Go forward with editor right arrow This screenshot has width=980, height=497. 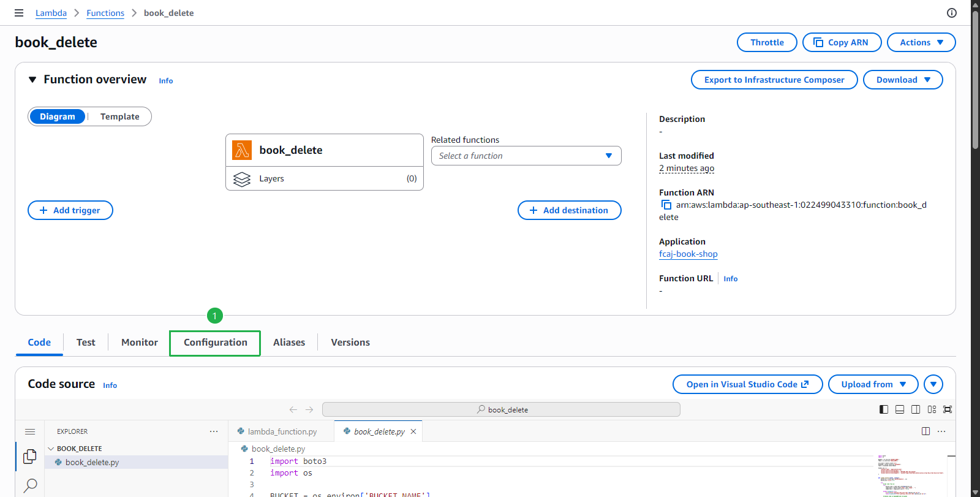click(x=309, y=409)
